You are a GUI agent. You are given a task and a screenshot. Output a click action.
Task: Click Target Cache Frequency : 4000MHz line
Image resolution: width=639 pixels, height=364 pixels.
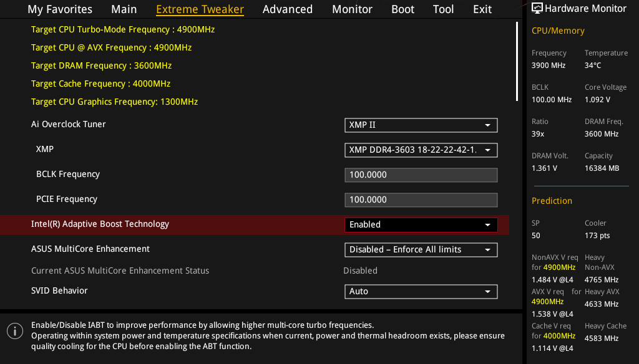point(100,84)
